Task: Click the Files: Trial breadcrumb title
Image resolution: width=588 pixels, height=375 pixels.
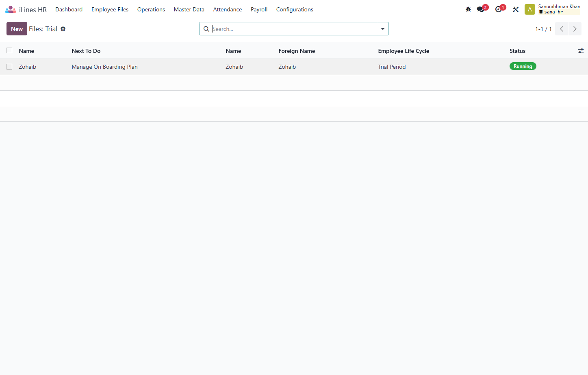Action: 43,29
